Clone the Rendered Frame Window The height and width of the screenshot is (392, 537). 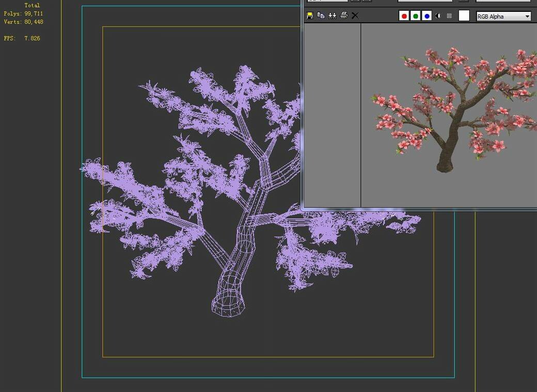(333, 16)
